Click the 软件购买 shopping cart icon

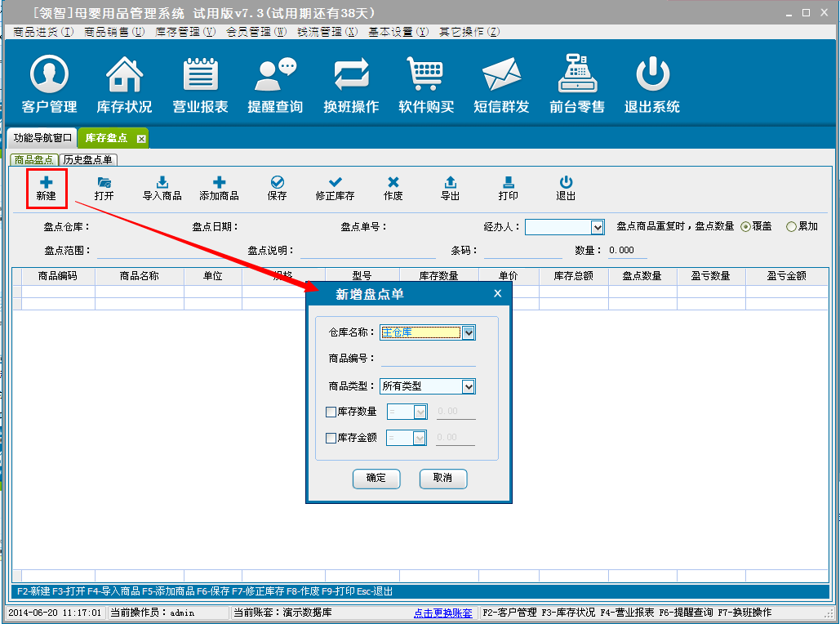[425, 75]
